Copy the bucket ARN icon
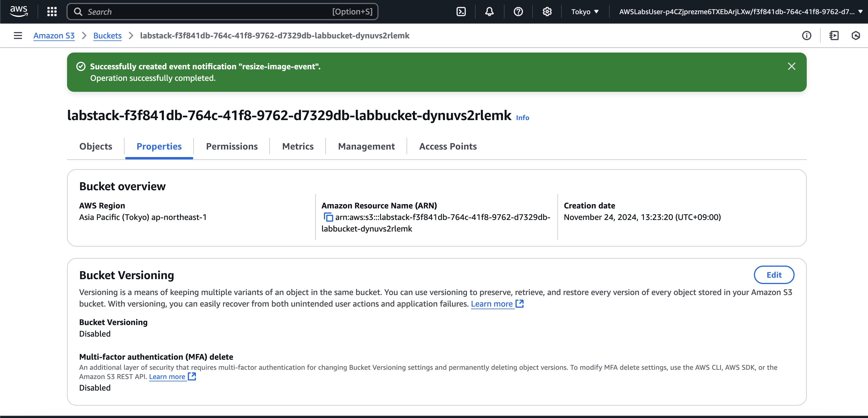The image size is (868, 418). tap(328, 217)
